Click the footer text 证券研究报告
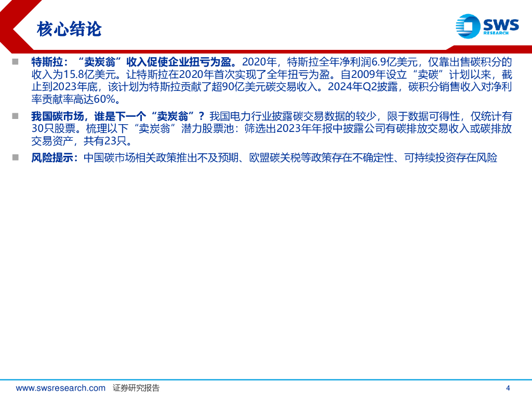The width and height of the screenshot is (532, 399). [136, 388]
